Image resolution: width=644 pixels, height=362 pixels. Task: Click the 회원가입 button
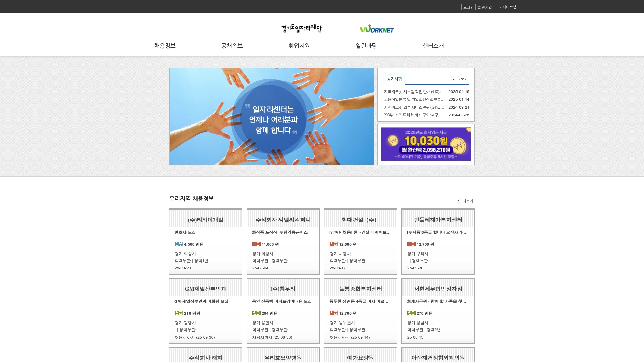click(485, 7)
